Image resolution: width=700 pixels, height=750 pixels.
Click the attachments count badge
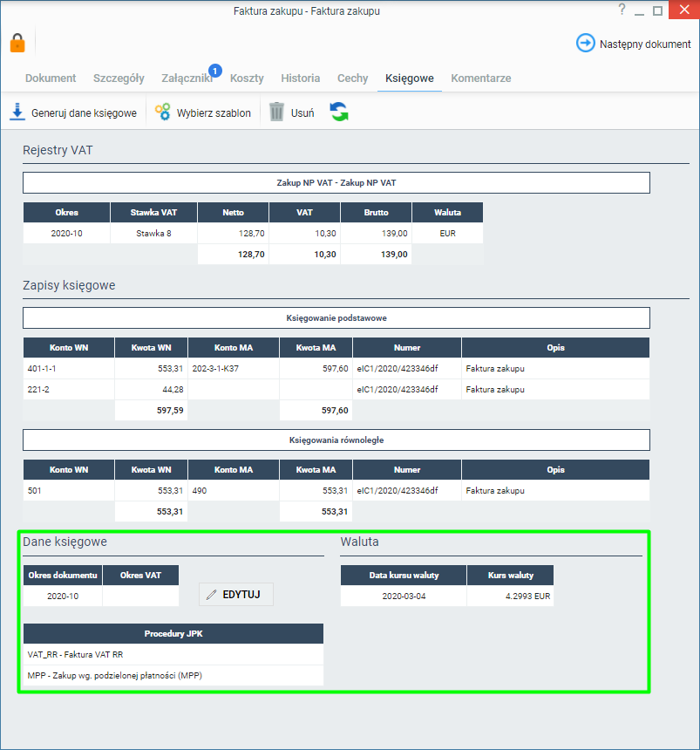pos(215,71)
